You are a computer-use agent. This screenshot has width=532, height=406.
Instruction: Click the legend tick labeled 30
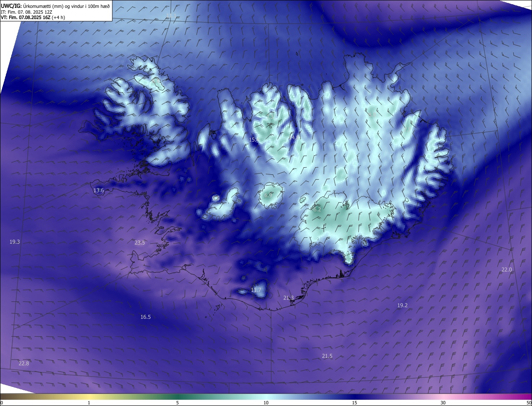443,403
